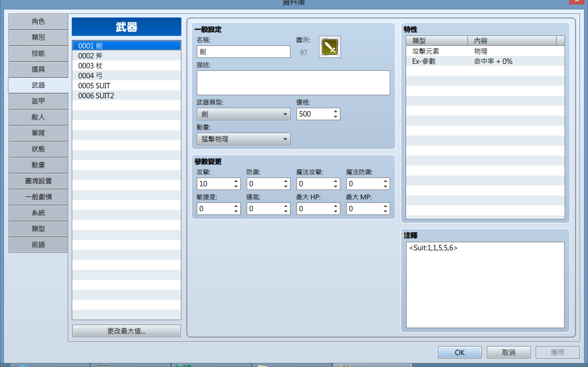This screenshot has width=588, height=367.
Task: Click inside the 描述 text box
Action: point(293,83)
